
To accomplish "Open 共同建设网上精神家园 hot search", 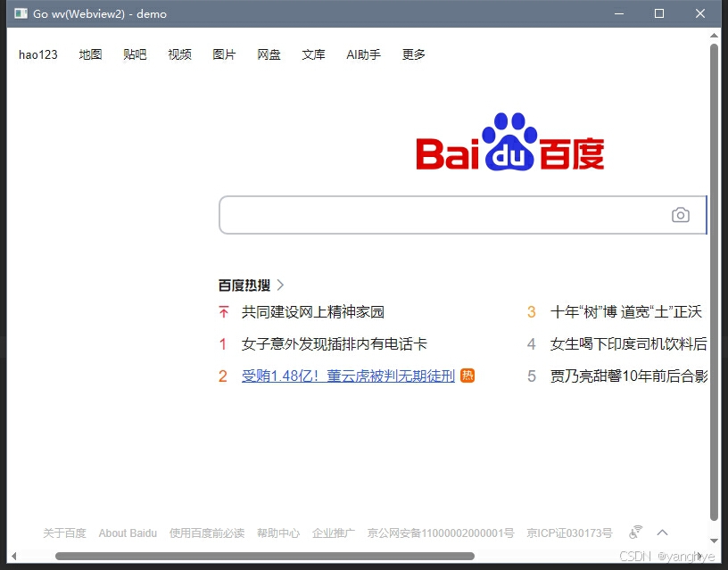I will [x=313, y=312].
